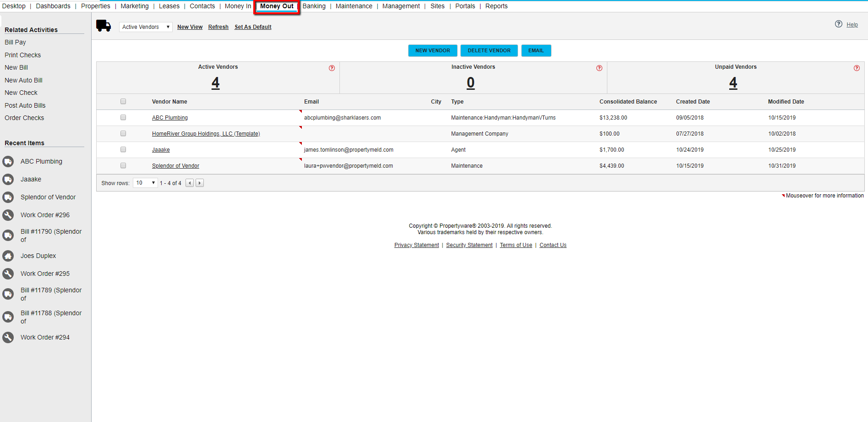Click the help icon beside Active Vendors count
868x422 pixels.
click(x=332, y=68)
